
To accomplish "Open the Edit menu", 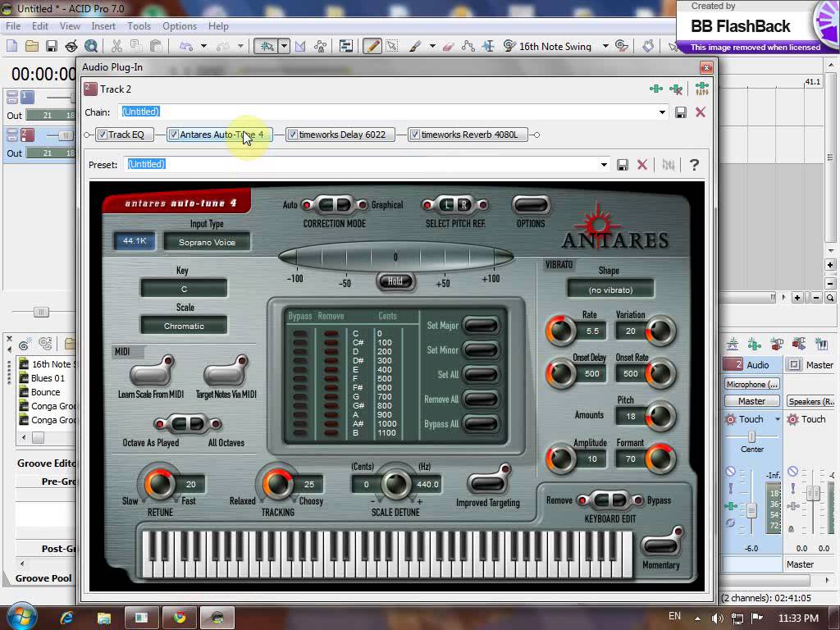I will (x=39, y=25).
